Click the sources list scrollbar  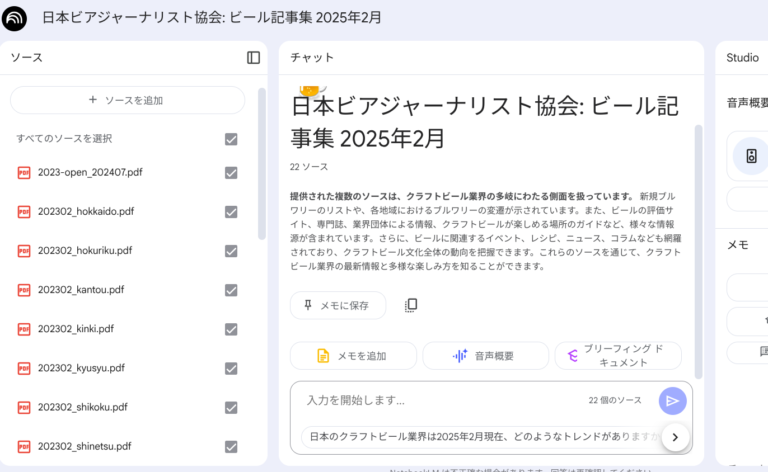click(262, 164)
